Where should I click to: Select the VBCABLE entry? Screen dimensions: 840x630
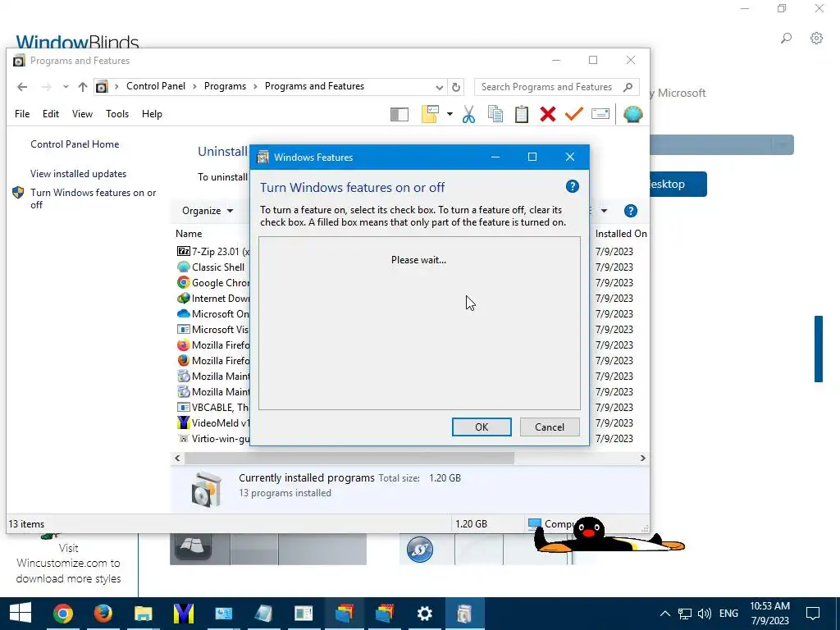pos(213,407)
